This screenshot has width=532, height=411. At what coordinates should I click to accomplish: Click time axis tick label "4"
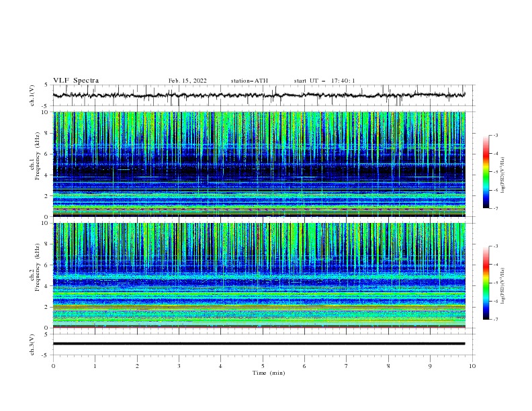tap(220, 366)
